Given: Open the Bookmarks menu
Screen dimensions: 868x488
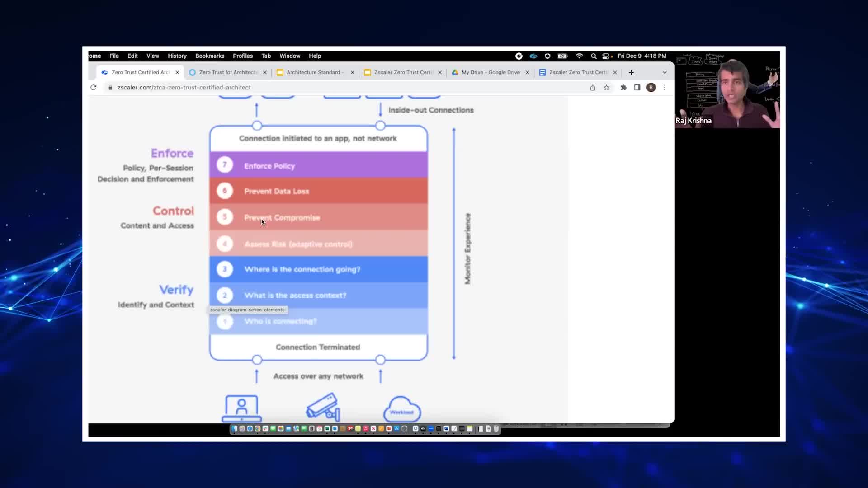Looking at the screenshot, I should (x=209, y=56).
